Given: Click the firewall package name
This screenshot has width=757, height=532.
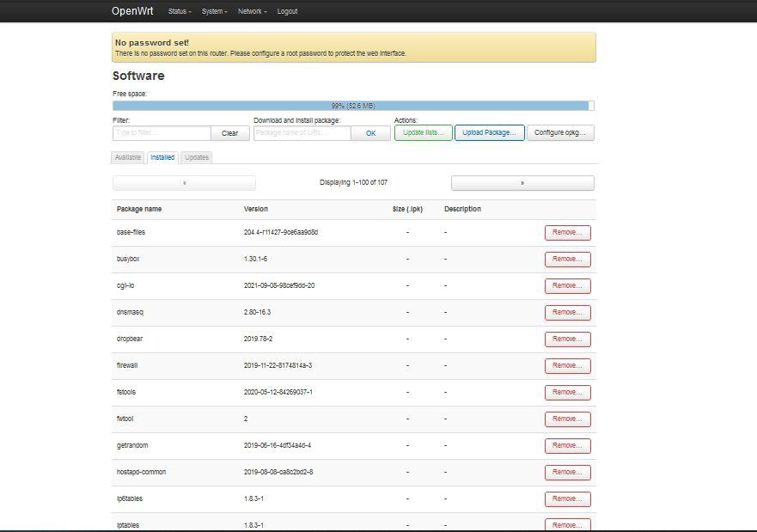Looking at the screenshot, I should tap(127, 365).
